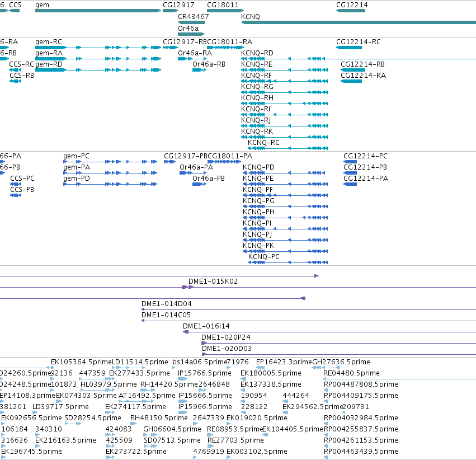Screen dimensions: 476x460
Task: Select BAC clone DME1-014C05
Action: click(x=166, y=315)
